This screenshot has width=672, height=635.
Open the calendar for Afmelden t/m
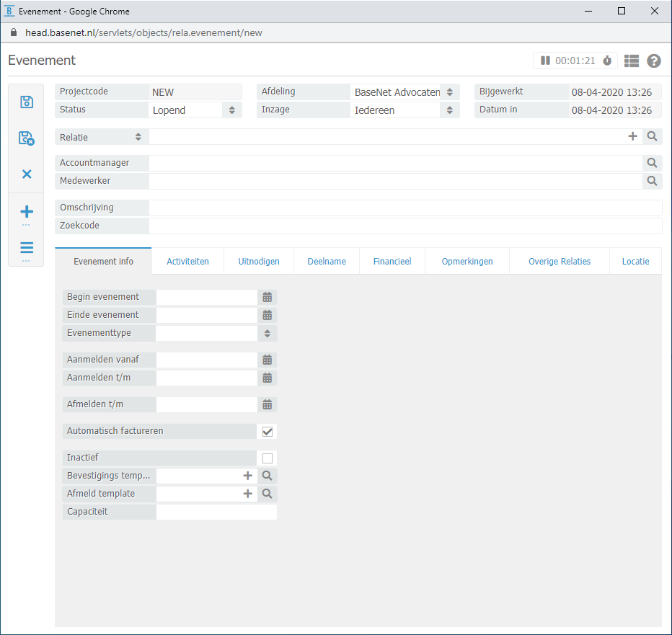pyautogui.click(x=268, y=404)
